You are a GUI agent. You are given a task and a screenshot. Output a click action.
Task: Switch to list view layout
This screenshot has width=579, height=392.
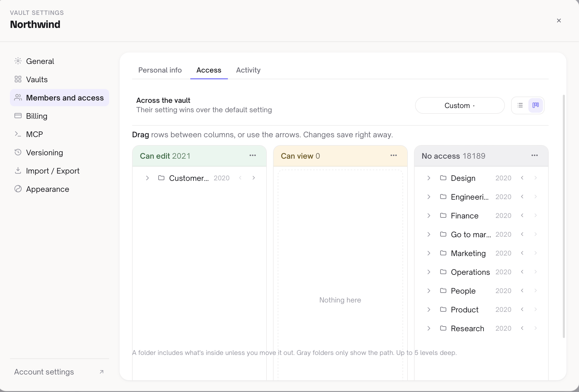(520, 105)
